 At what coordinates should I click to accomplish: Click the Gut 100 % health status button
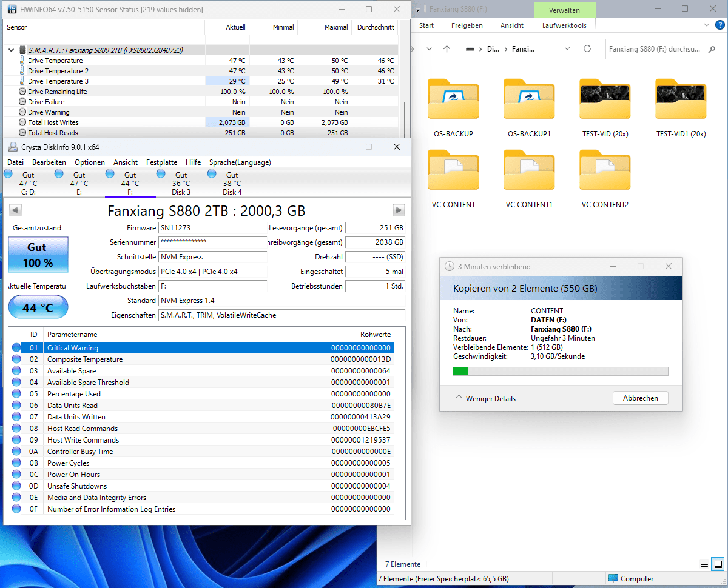(x=38, y=255)
